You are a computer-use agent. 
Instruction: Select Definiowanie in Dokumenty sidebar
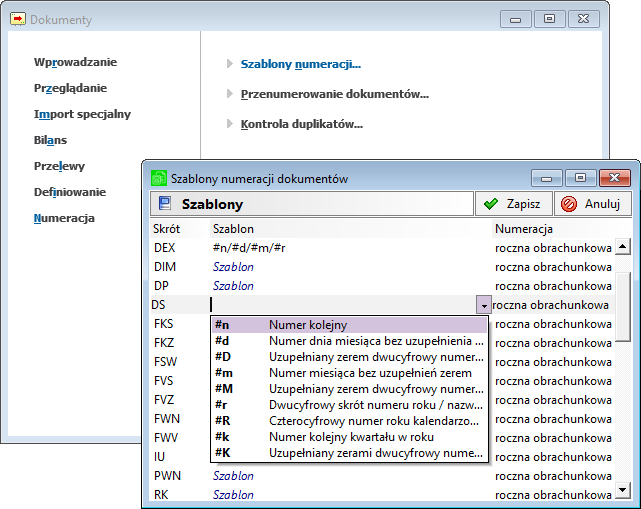70,192
